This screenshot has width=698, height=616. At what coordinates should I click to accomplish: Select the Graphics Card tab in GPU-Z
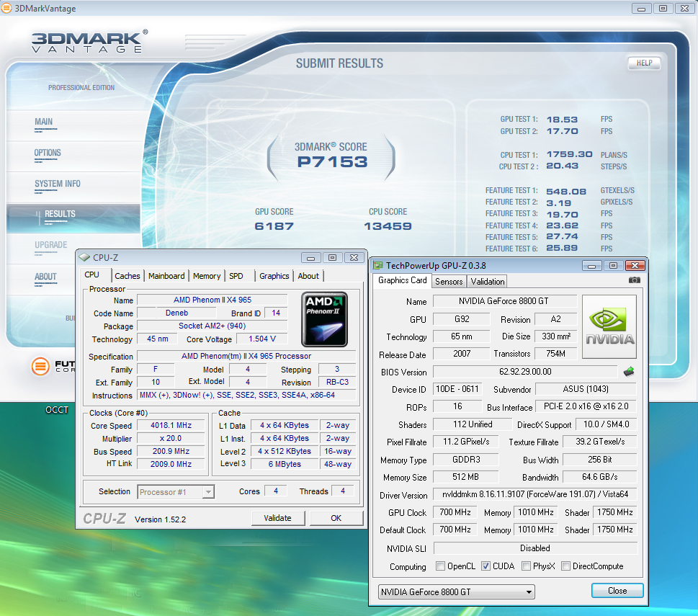[403, 280]
